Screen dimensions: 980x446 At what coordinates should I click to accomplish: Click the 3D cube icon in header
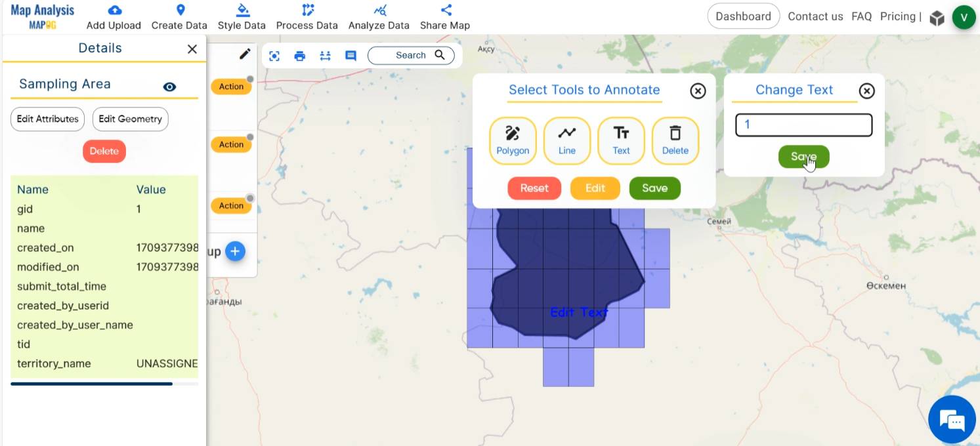pyautogui.click(x=937, y=18)
